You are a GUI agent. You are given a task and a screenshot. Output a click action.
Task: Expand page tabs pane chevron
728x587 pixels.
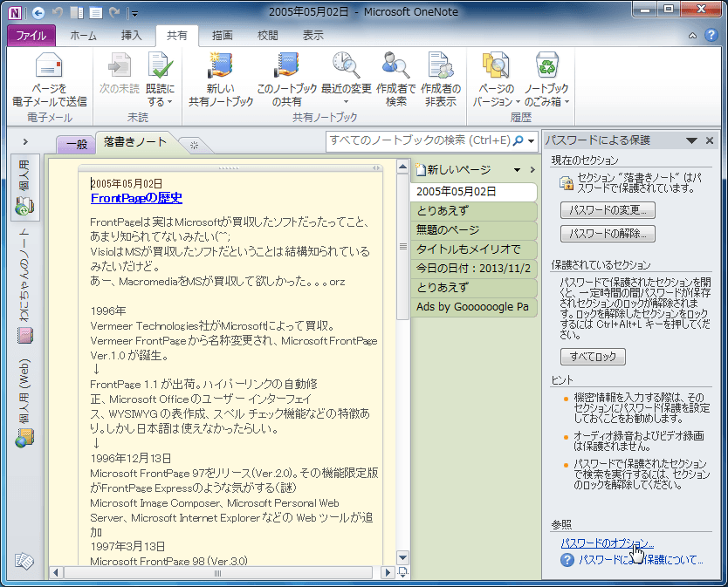click(x=532, y=170)
